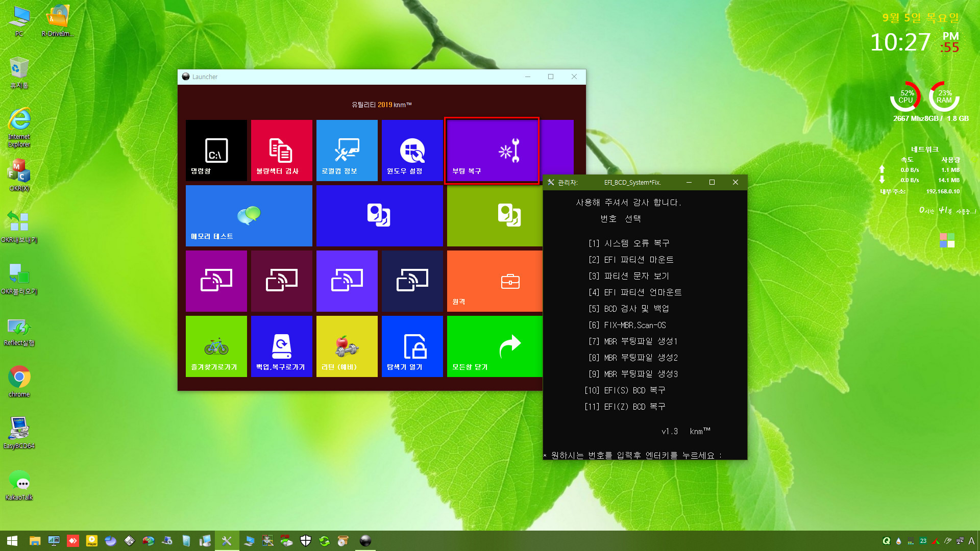Maximize the Launcher window
The image size is (980, 551).
coord(551,77)
